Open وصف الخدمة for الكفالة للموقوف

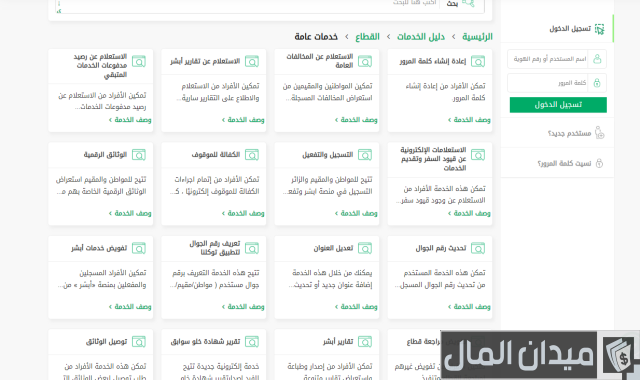point(243,213)
